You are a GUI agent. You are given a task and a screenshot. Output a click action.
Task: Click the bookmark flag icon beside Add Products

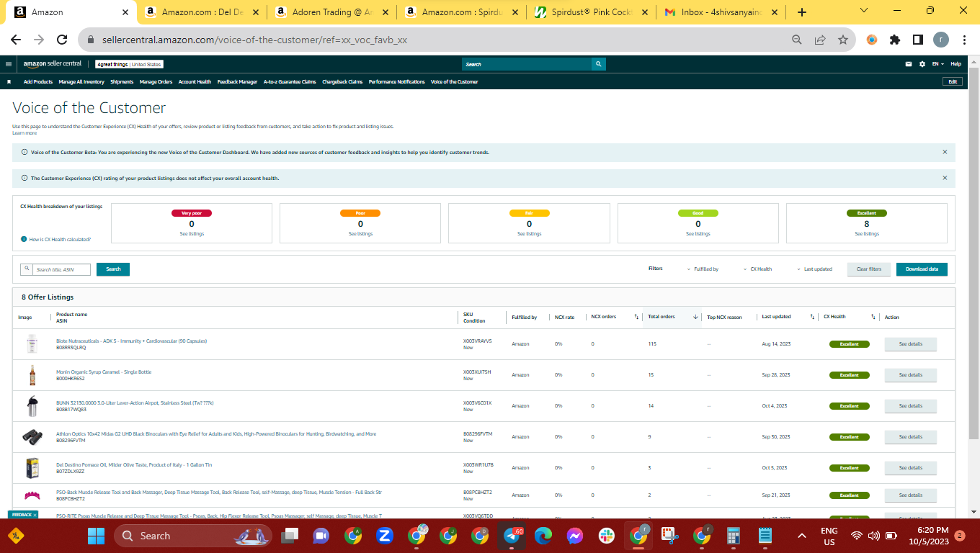(9, 82)
